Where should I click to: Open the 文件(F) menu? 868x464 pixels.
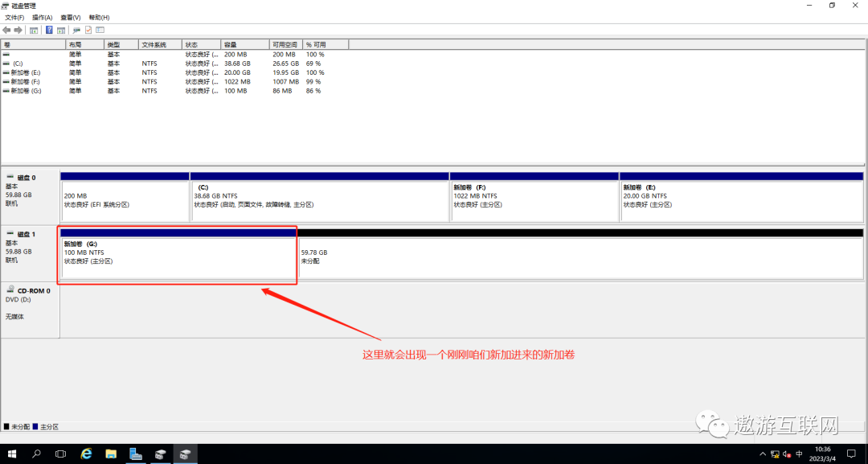[14, 18]
